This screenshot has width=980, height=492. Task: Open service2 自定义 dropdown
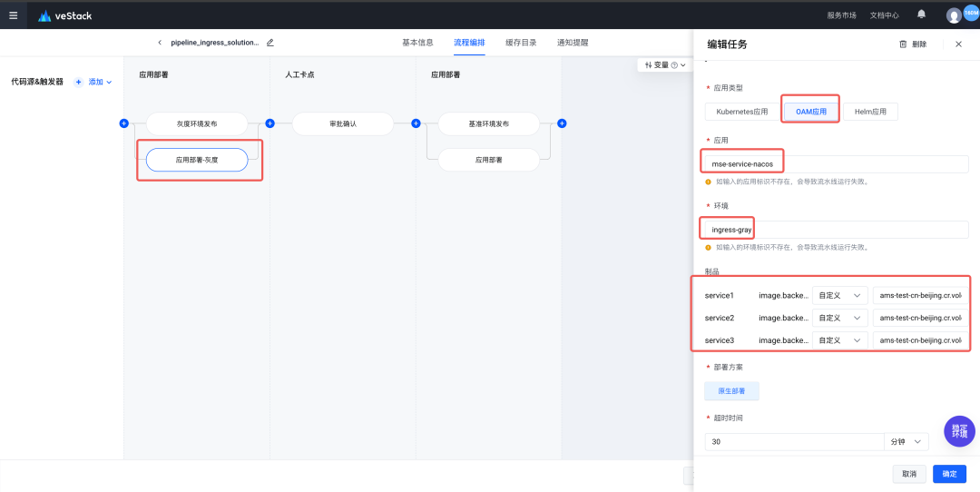tap(840, 318)
